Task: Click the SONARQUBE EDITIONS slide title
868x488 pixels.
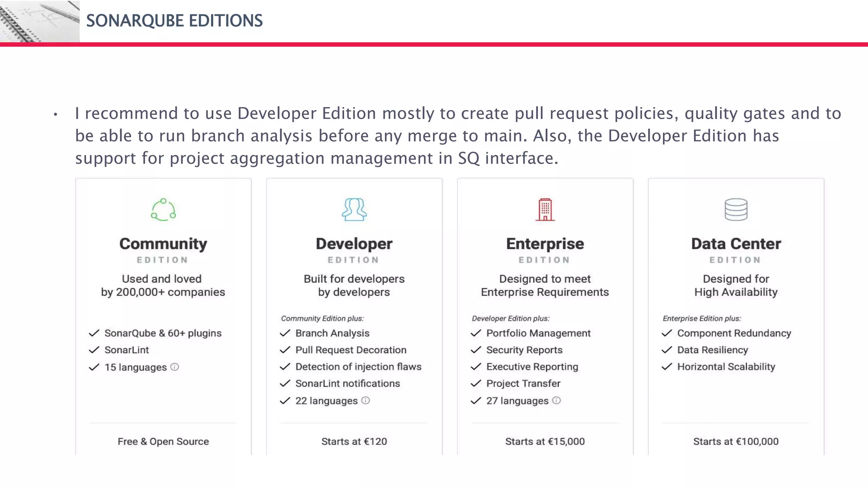Action: click(x=174, y=21)
